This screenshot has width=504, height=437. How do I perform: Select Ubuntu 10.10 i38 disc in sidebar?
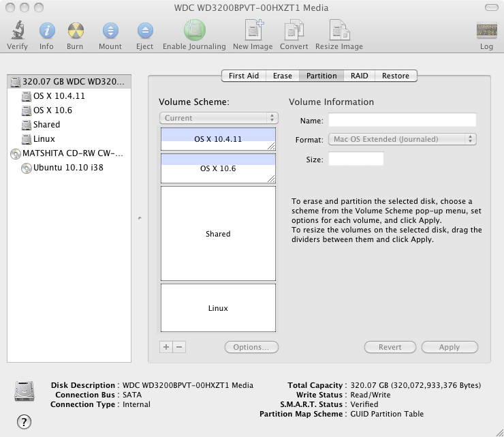pos(69,168)
